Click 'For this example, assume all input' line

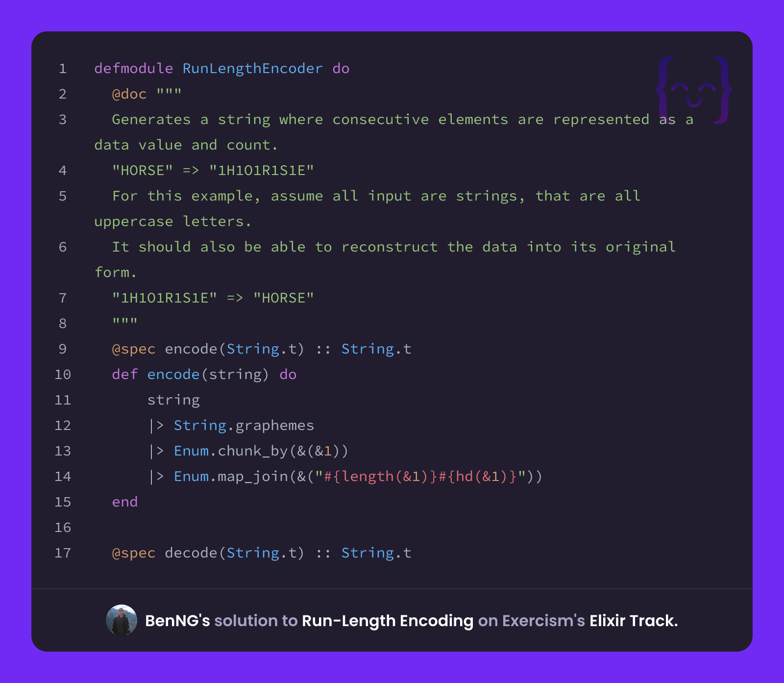click(x=376, y=196)
